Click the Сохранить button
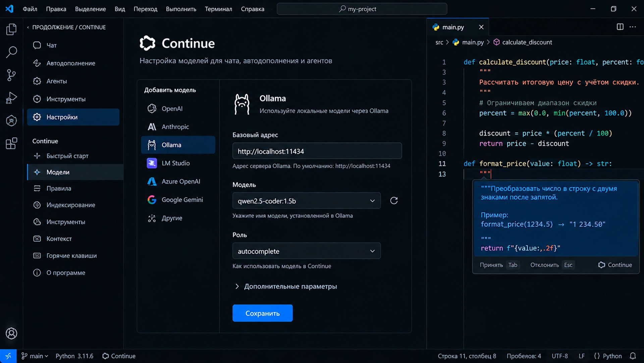Image resolution: width=644 pixels, height=363 pixels. click(x=262, y=313)
